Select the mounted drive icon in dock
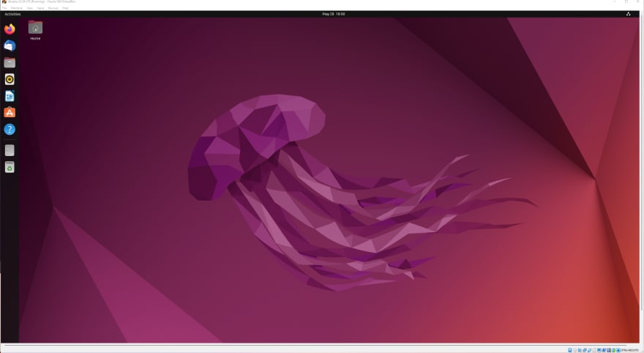This screenshot has width=644, height=353. [x=10, y=150]
